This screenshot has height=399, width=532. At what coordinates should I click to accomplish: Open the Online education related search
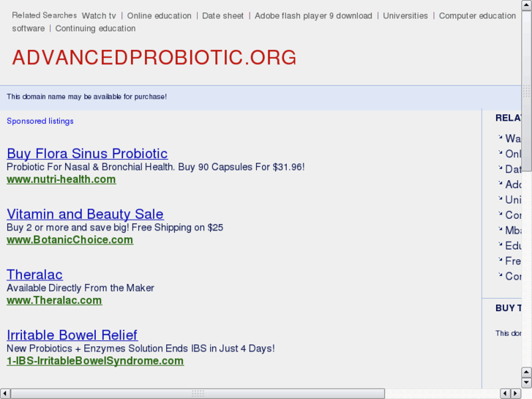[159, 15]
